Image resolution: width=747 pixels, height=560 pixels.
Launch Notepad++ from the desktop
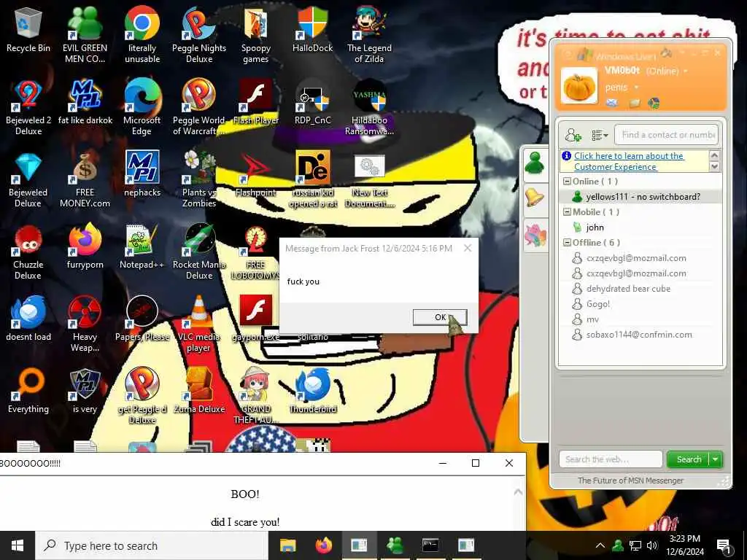pyautogui.click(x=142, y=247)
